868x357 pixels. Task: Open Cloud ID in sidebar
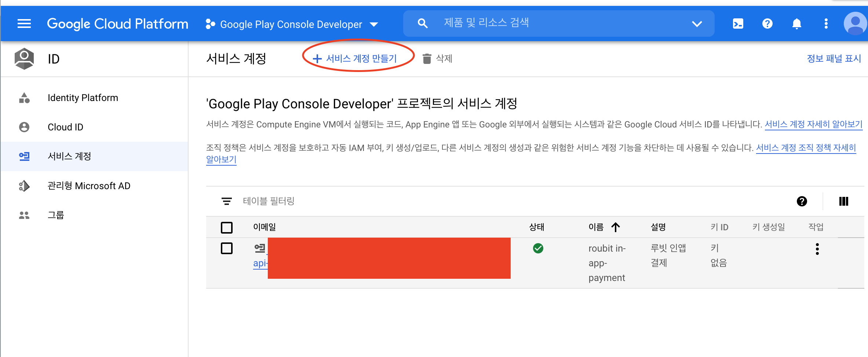(x=94, y=127)
